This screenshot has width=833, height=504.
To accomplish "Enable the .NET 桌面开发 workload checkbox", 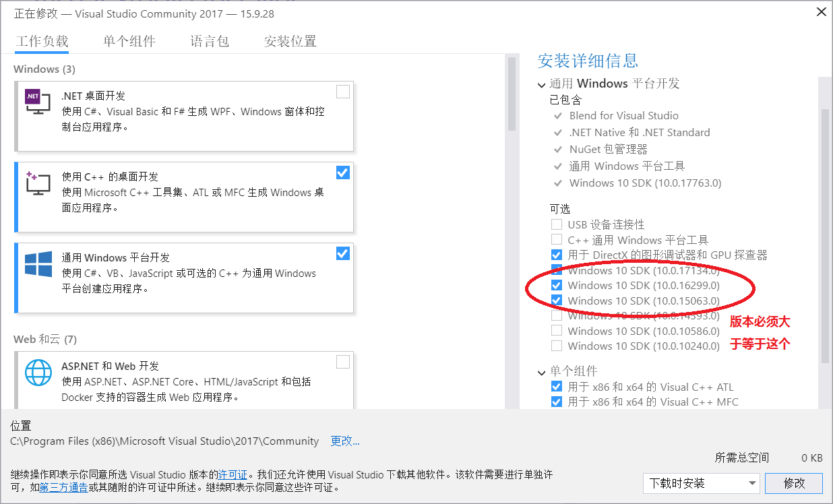I will (x=343, y=92).
